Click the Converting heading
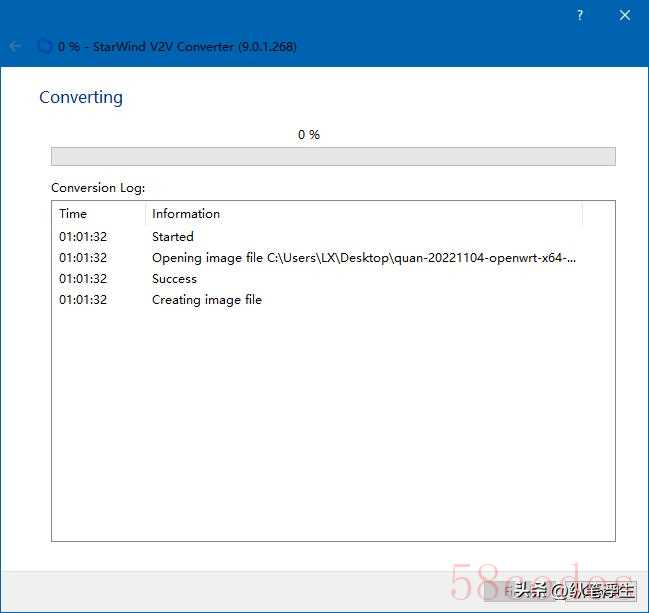 pos(81,97)
